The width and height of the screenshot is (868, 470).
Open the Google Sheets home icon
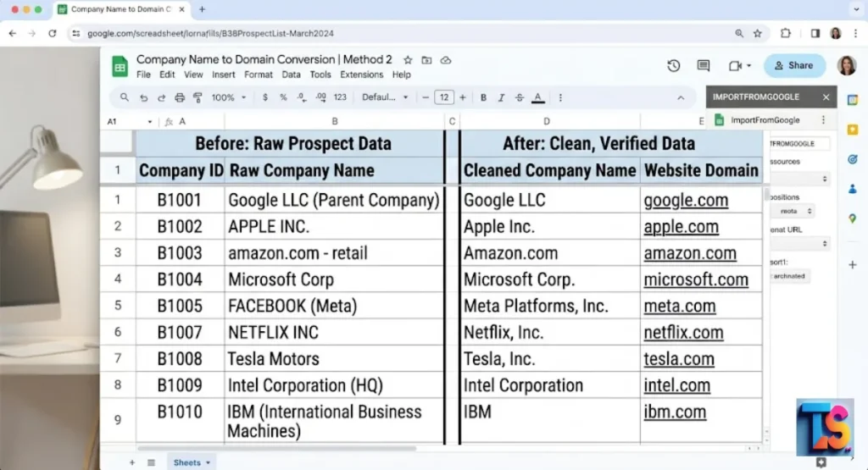click(x=120, y=66)
